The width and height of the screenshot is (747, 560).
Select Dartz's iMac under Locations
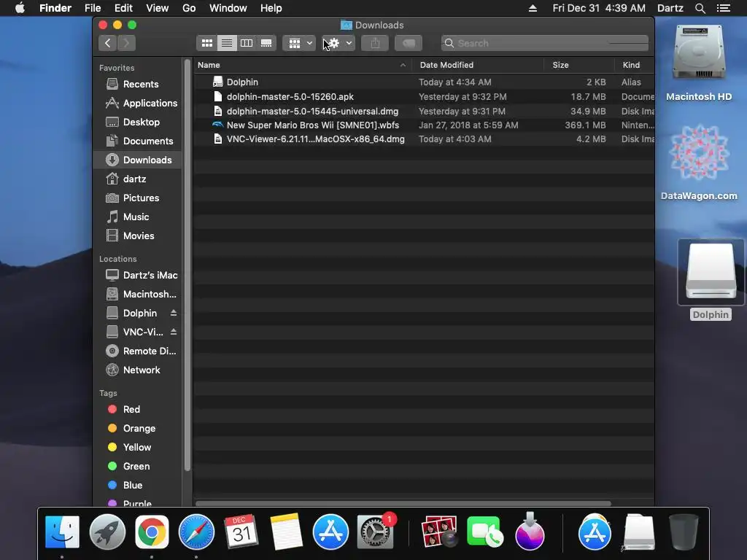[137, 275]
